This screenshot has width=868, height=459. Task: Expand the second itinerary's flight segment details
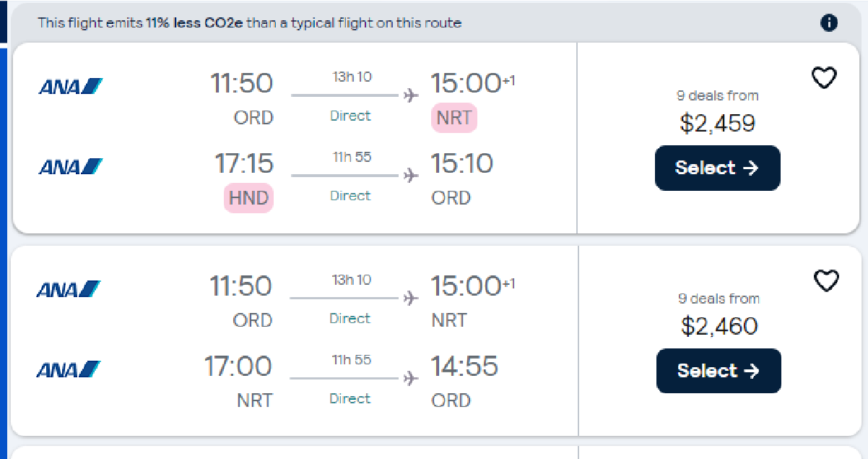click(x=350, y=299)
